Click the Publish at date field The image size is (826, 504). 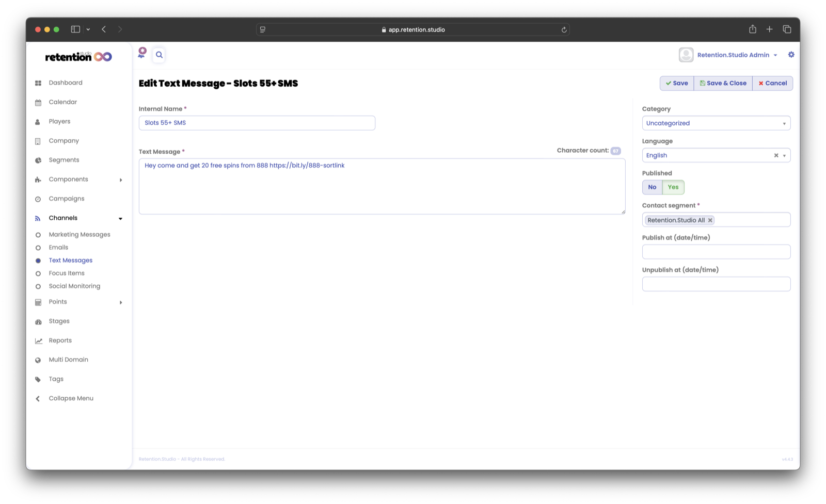716,252
